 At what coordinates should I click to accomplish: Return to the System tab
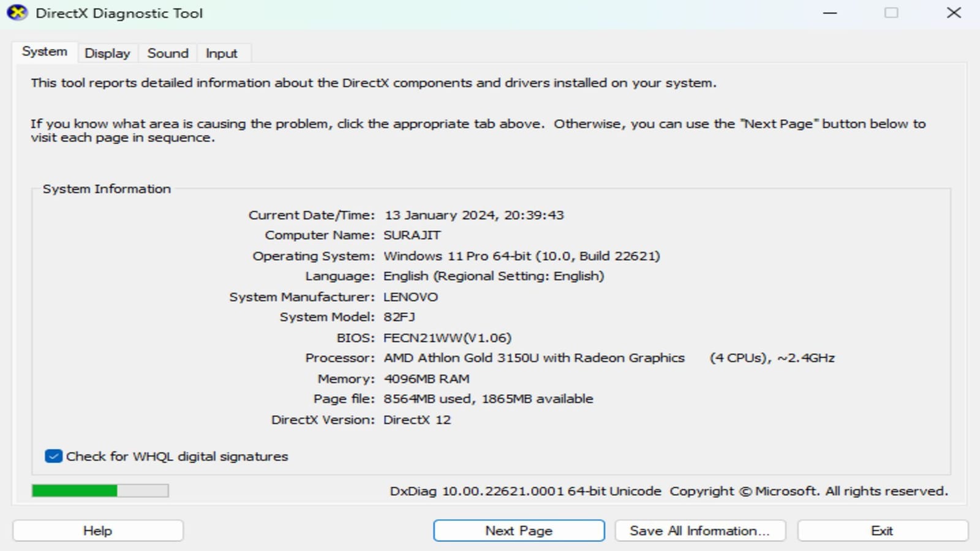pos(43,52)
